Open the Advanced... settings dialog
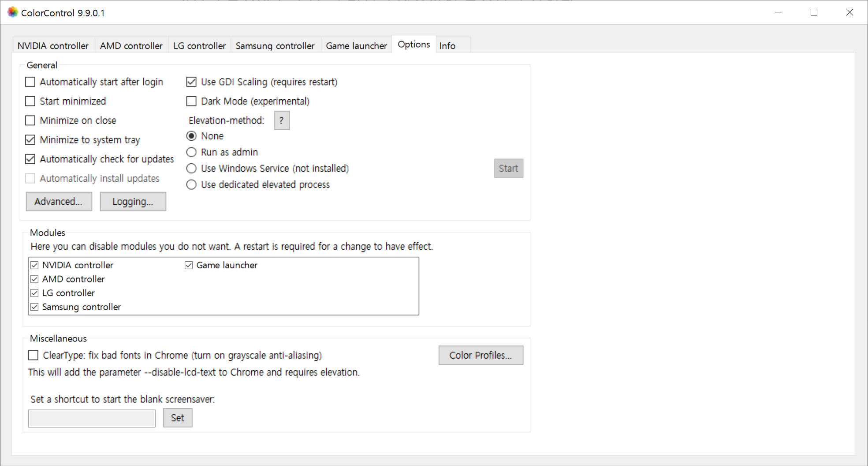 pyautogui.click(x=59, y=202)
